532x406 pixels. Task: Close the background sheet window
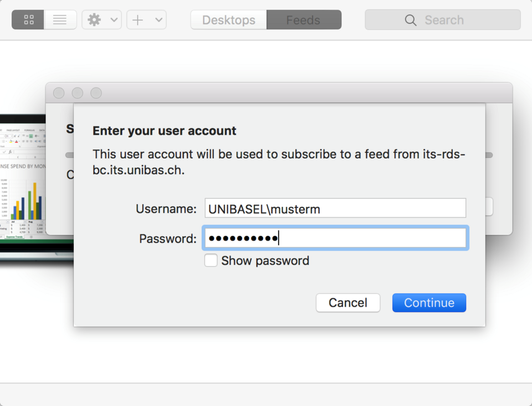click(59, 93)
